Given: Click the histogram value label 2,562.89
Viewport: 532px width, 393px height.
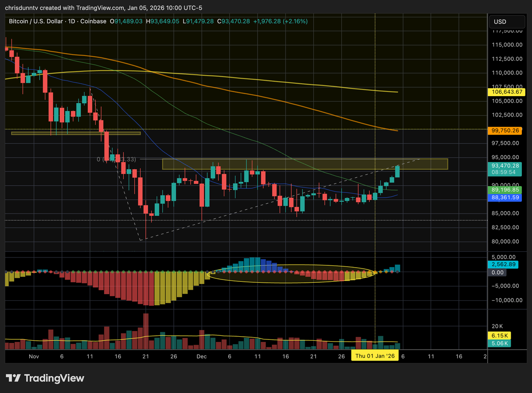Looking at the screenshot, I should pos(504,265).
